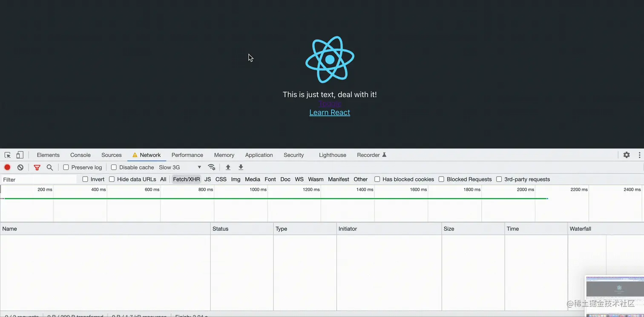
Task: Switch to the Elements tab
Action: 48,155
